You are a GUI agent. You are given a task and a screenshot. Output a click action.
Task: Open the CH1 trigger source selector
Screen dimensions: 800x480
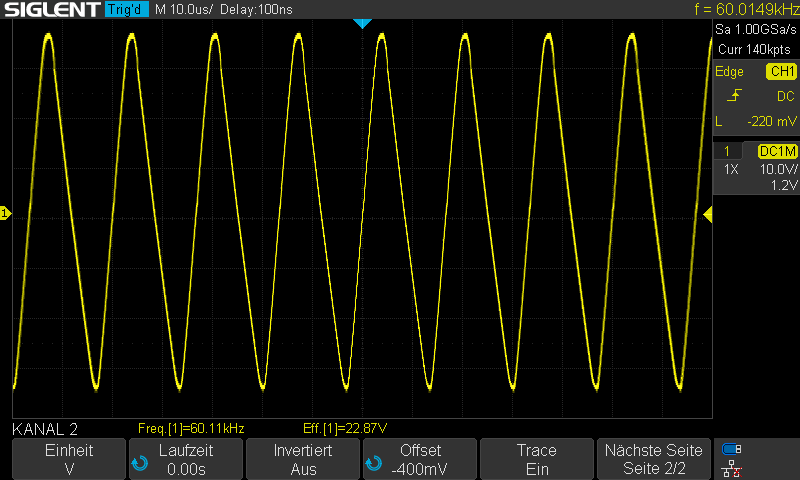point(781,72)
